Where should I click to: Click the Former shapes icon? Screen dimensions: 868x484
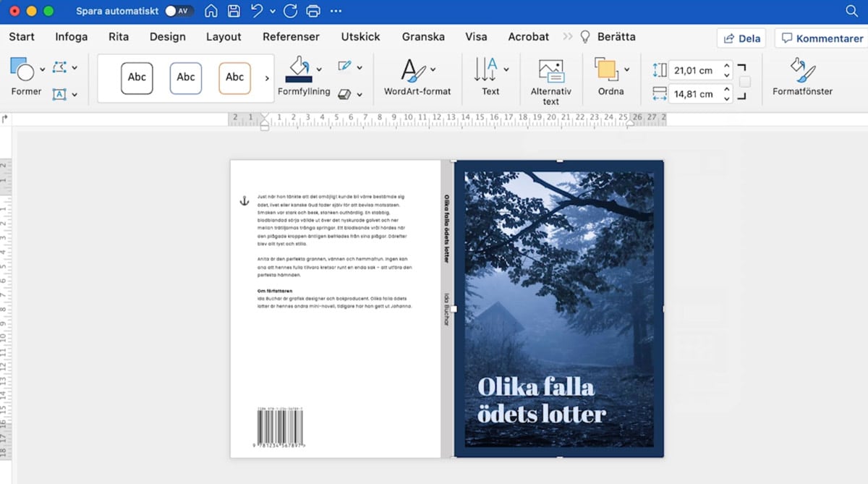pyautogui.click(x=22, y=69)
